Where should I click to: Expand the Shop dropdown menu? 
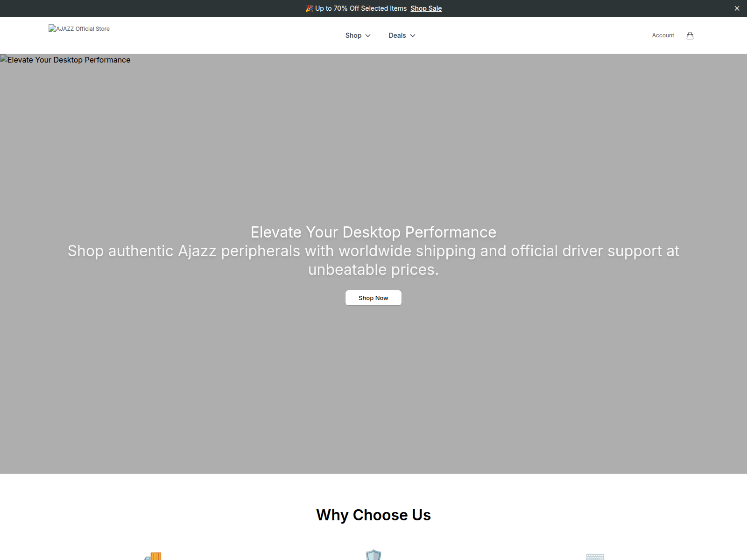click(358, 35)
